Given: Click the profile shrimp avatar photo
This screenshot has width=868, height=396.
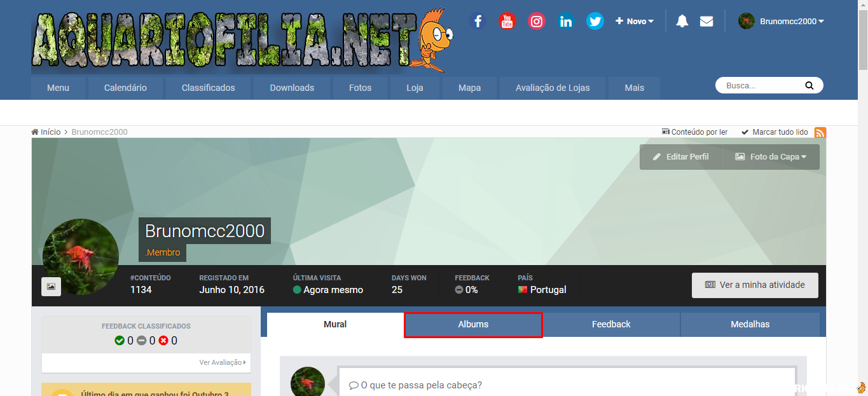Looking at the screenshot, I should [81, 257].
